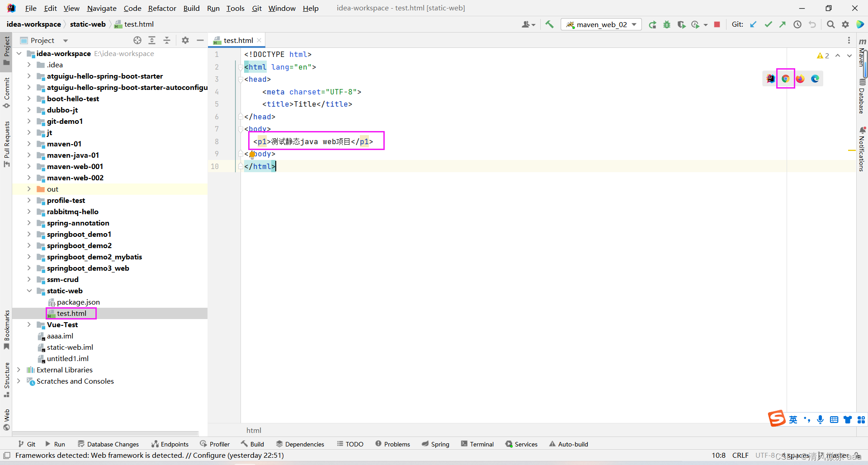Click the Run maven_web_02 rerun icon
868x465 pixels.
(x=652, y=24)
